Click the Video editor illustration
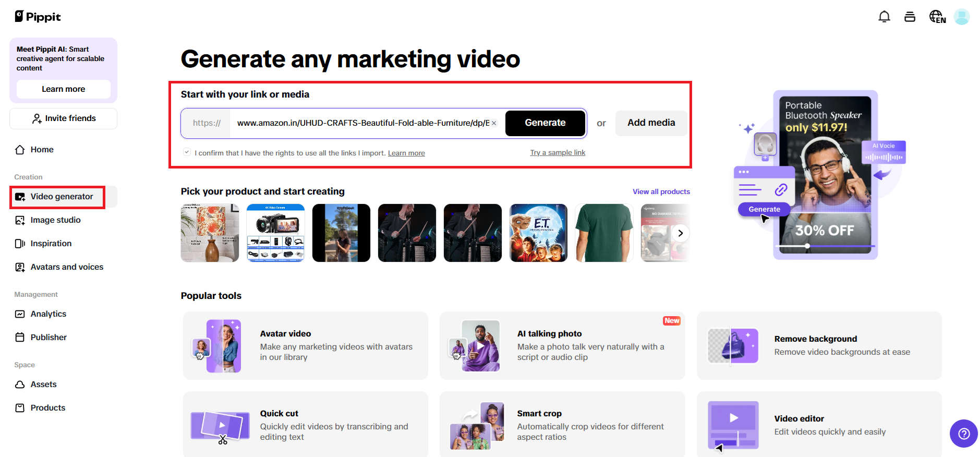980x457 pixels. pos(733,426)
